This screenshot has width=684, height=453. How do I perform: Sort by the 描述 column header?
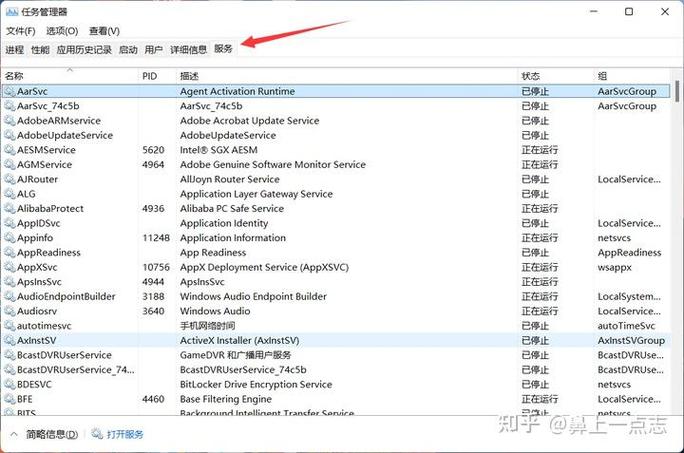coord(347,76)
